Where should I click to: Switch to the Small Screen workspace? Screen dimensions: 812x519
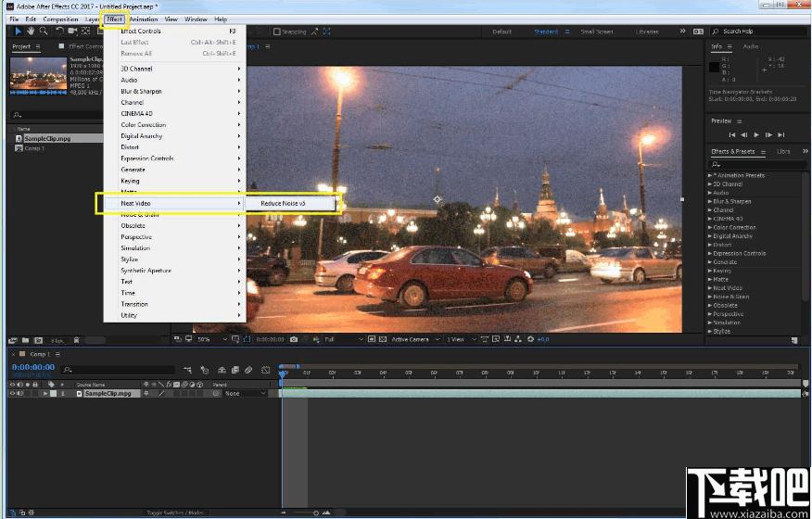point(597,32)
